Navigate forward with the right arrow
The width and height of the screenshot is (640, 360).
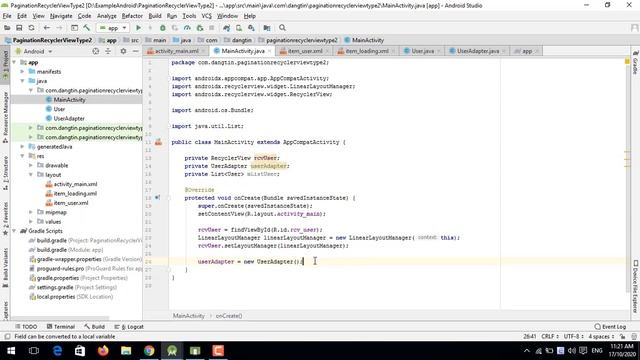[x=59, y=28]
